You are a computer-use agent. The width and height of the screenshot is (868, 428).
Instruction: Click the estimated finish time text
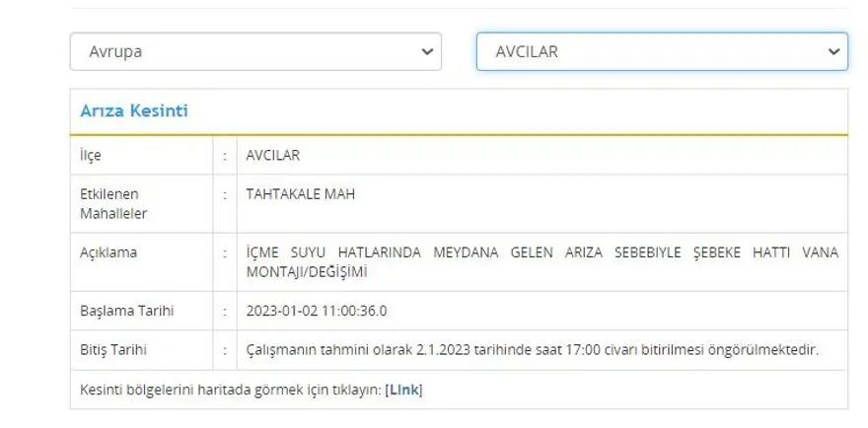533,350
